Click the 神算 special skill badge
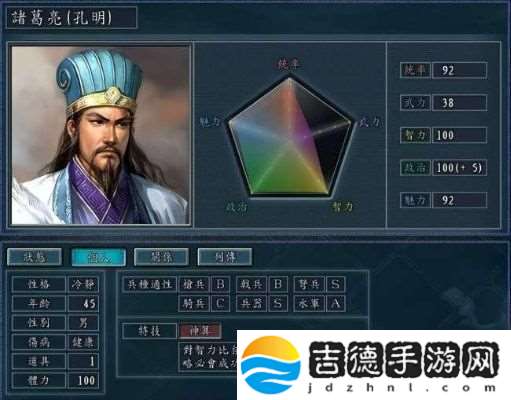The height and width of the screenshot is (400, 511). 200,331
